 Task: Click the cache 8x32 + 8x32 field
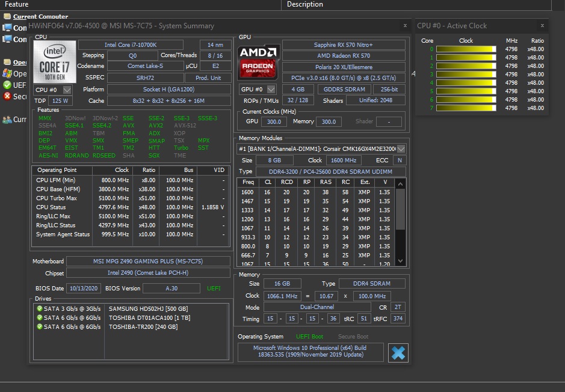coord(168,101)
